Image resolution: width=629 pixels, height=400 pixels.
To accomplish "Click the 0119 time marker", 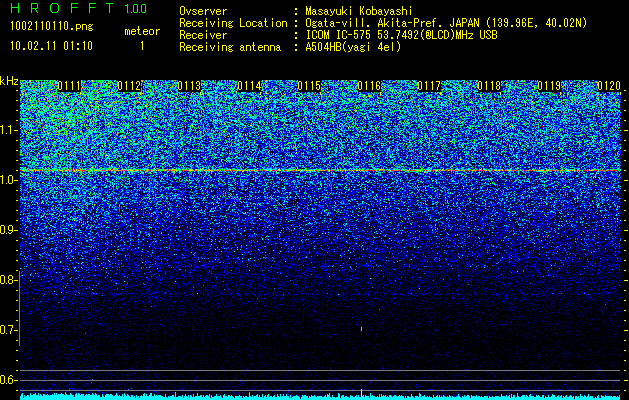I will (x=549, y=86).
